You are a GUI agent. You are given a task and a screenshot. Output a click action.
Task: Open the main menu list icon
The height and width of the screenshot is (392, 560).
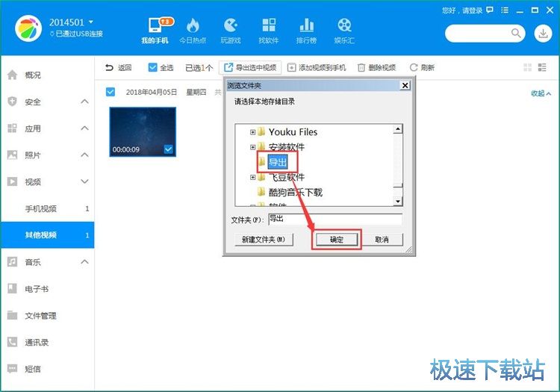505,10
